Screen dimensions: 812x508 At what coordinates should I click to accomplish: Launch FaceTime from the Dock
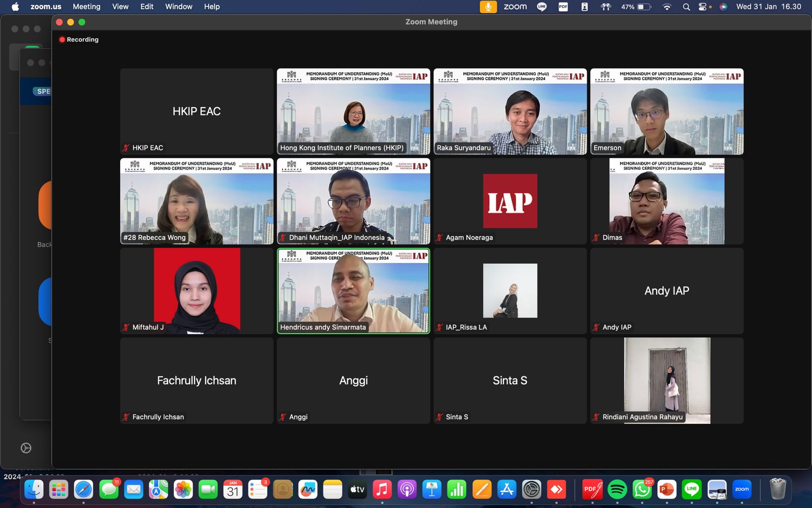(208, 490)
